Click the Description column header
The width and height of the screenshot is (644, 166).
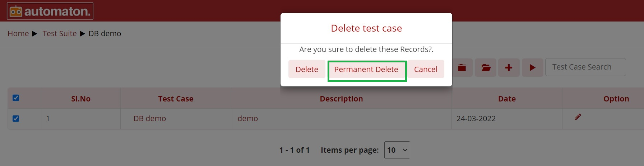(341, 99)
